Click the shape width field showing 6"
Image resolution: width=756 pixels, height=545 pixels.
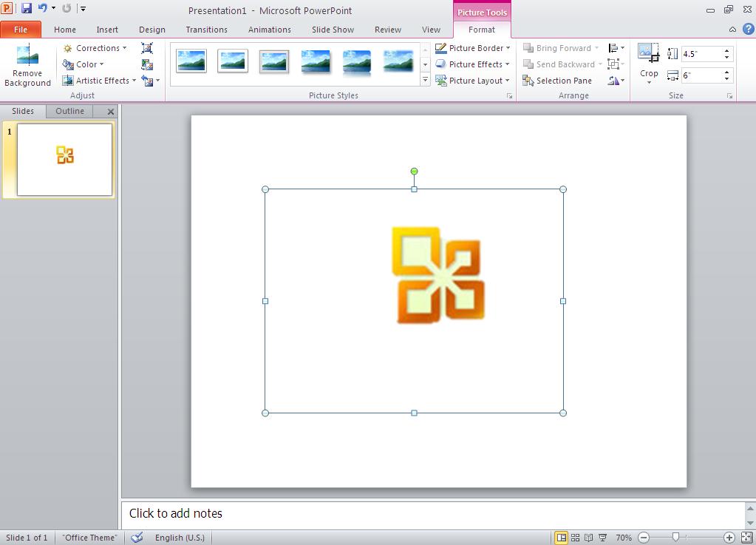pyautogui.click(x=701, y=75)
